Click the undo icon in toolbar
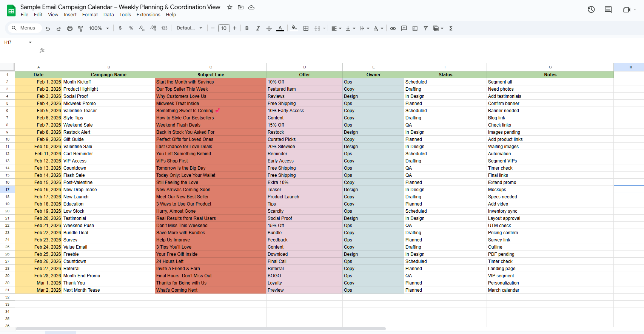Viewport: 644px width, 334px height. (x=48, y=28)
